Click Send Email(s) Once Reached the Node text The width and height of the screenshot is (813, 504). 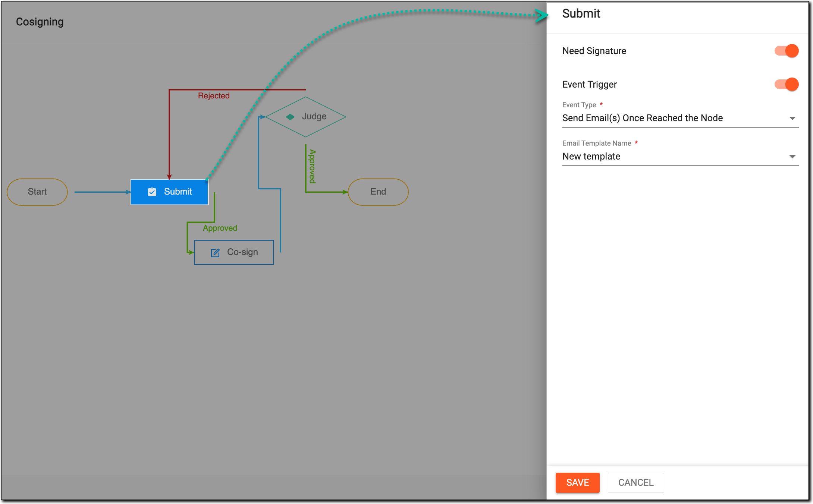pyautogui.click(x=642, y=118)
